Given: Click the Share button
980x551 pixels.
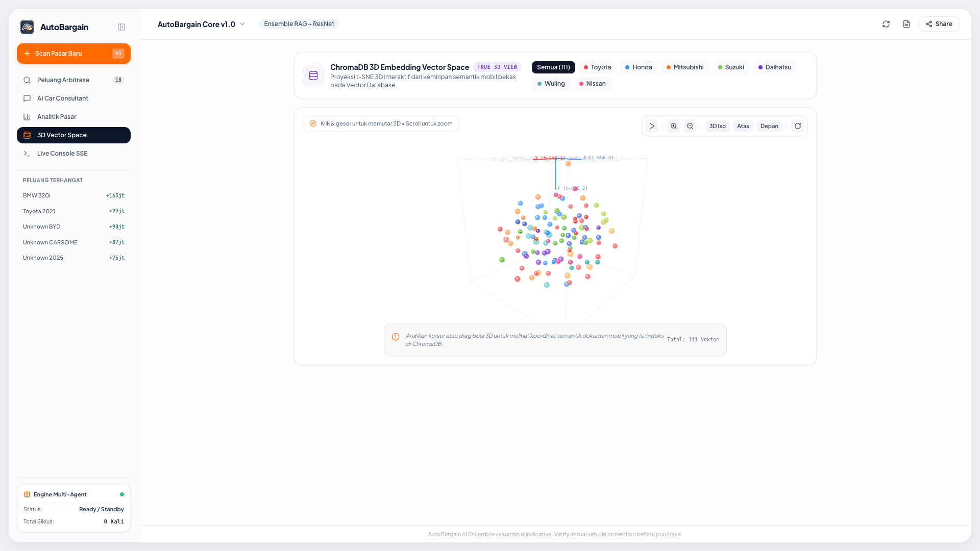Looking at the screenshot, I should pyautogui.click(x=939, y=24).
